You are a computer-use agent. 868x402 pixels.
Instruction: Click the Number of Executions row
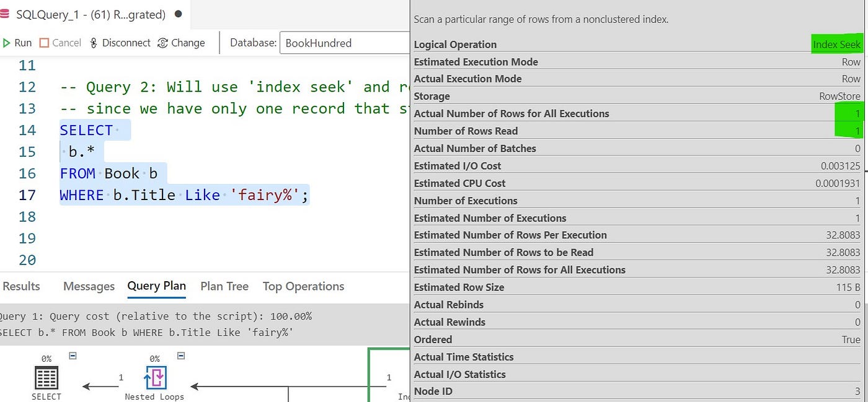click(x=637, y=201)
